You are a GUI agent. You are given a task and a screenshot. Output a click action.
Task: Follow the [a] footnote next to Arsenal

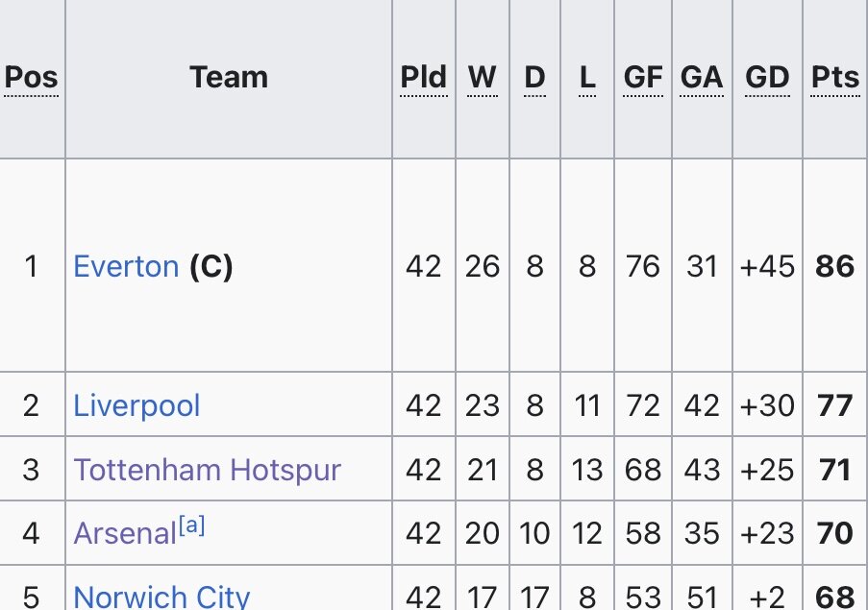[191, 525]
